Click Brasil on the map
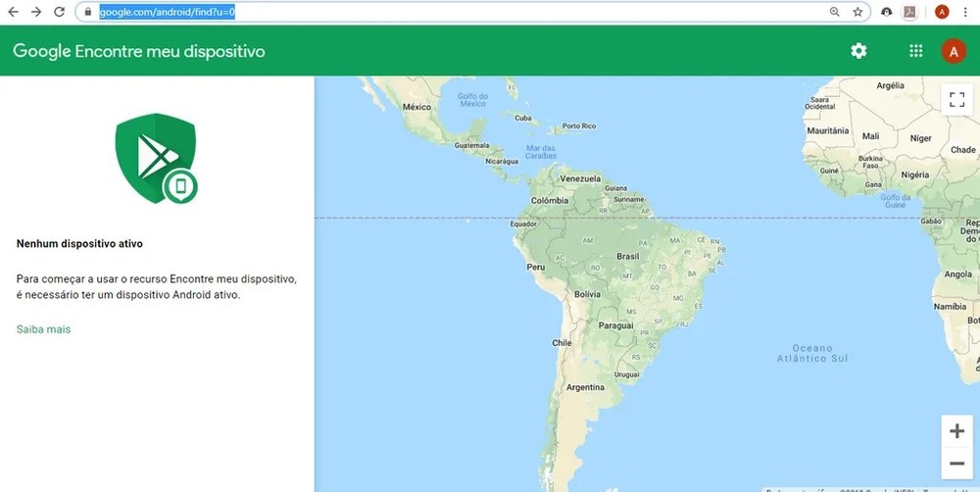This screenshot has width=980, height=492. pyautogui.click(x=627, y=256)
